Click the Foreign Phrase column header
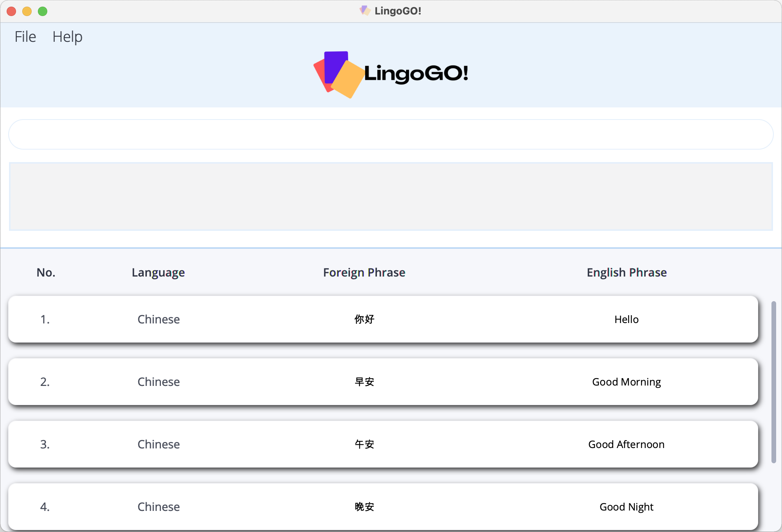The height and width of the screenshot is (532, 782). [x=364, y=272]
